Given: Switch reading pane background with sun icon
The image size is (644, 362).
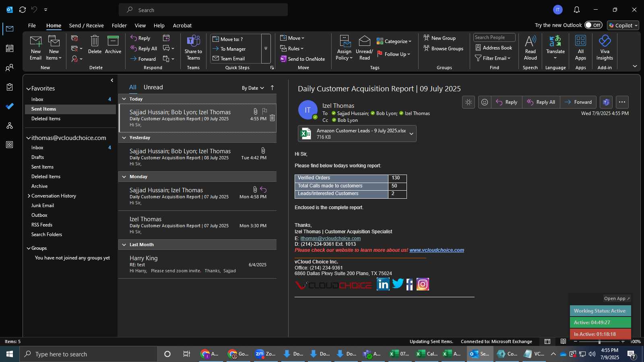Looking at the screenshot, I should pos(469,102).
